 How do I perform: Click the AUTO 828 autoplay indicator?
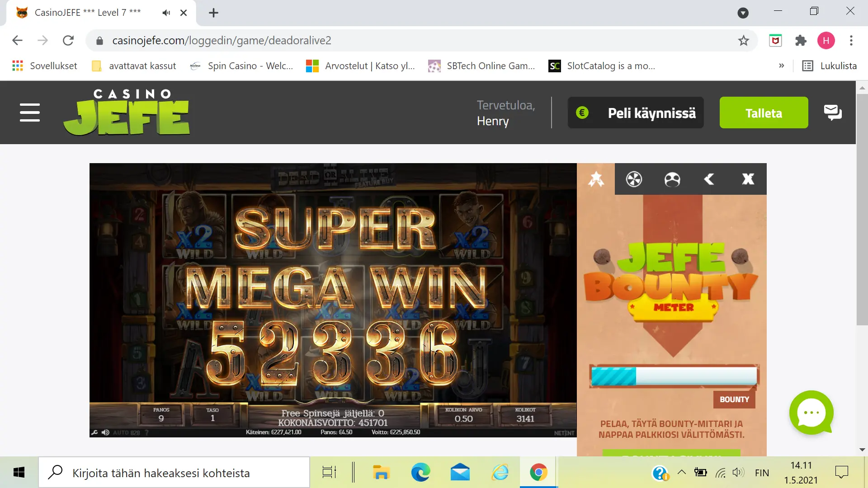tap(126, 432)
